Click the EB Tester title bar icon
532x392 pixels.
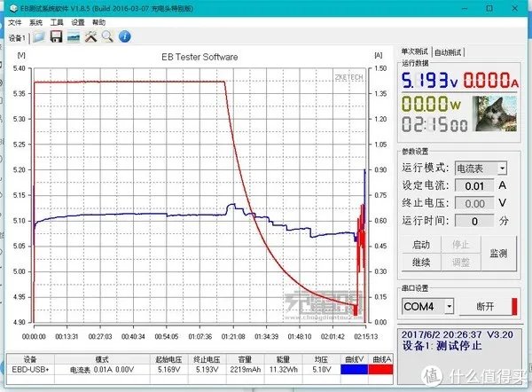coord(13,9)
